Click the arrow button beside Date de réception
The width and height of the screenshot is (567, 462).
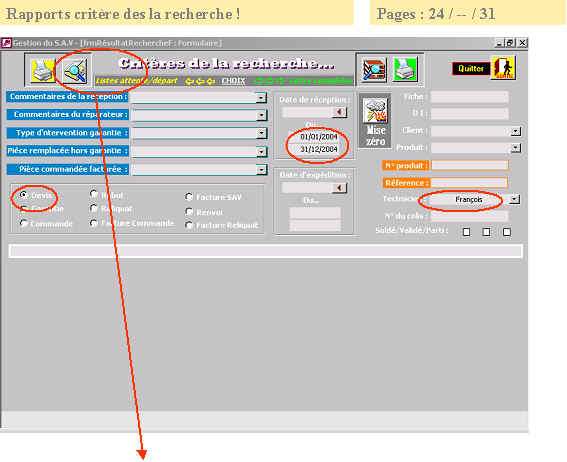(339, 112)
